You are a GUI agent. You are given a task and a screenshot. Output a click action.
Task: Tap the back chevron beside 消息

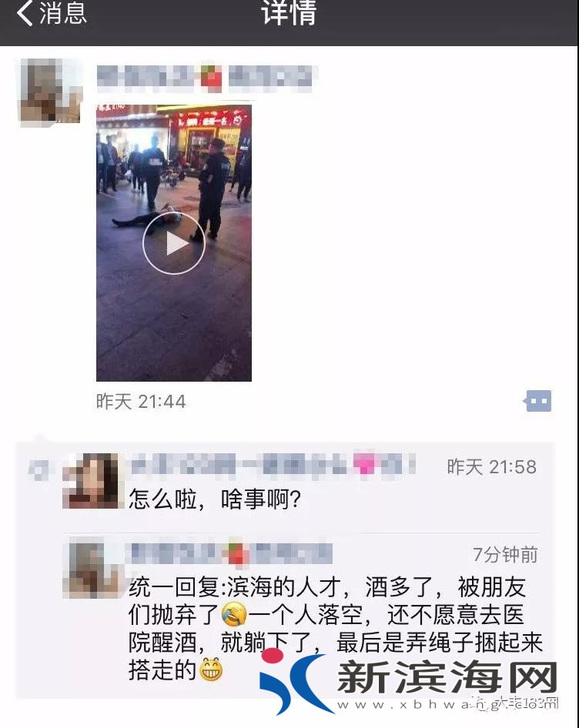[x=25, y=12]
